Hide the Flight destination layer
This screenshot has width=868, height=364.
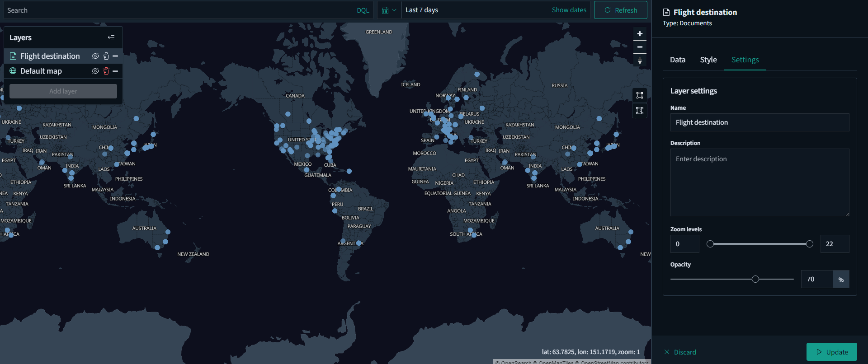95,56
